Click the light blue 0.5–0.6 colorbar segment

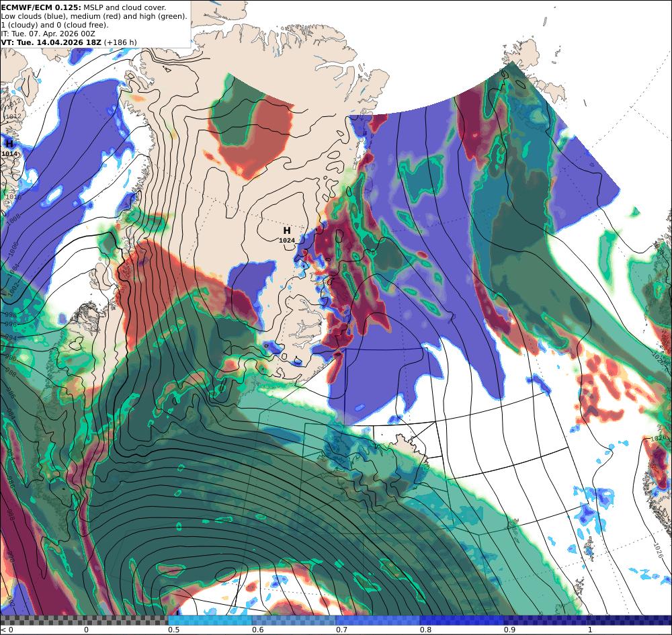[210, 620]
